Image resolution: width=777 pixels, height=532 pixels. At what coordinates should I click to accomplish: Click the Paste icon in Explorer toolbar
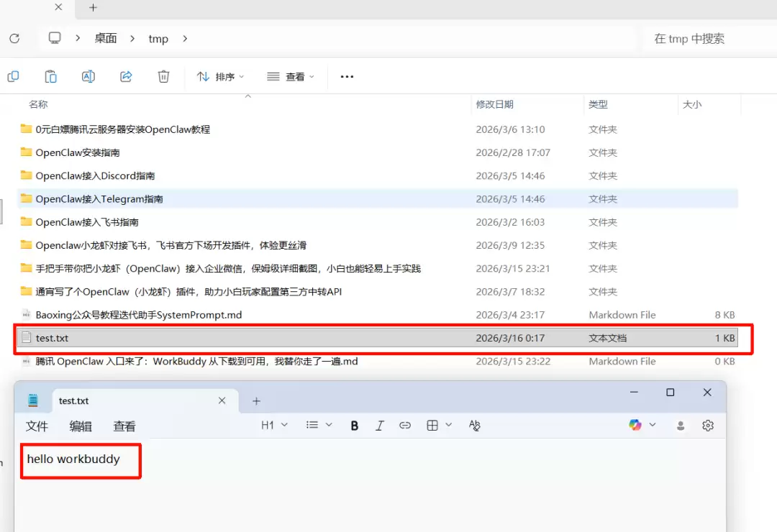pyautogui.click(x=50, y=75)
